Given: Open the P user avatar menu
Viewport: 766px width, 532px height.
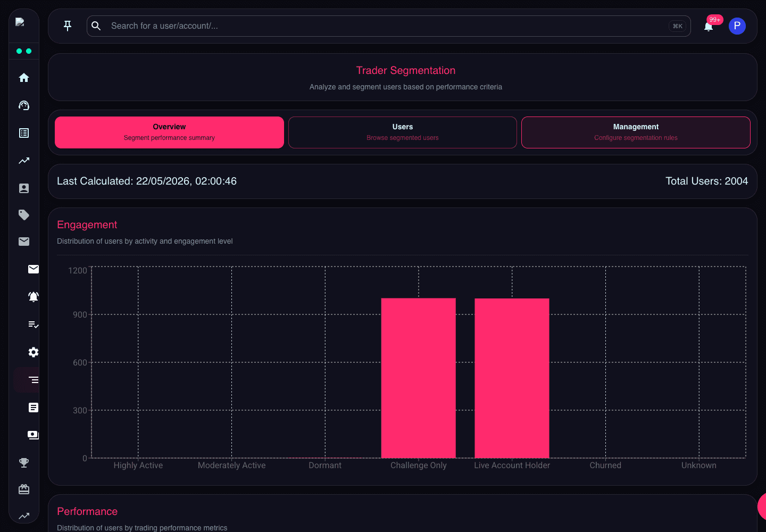Looking at the screenshot, I should pyautogui.click(x=737, y=26).
